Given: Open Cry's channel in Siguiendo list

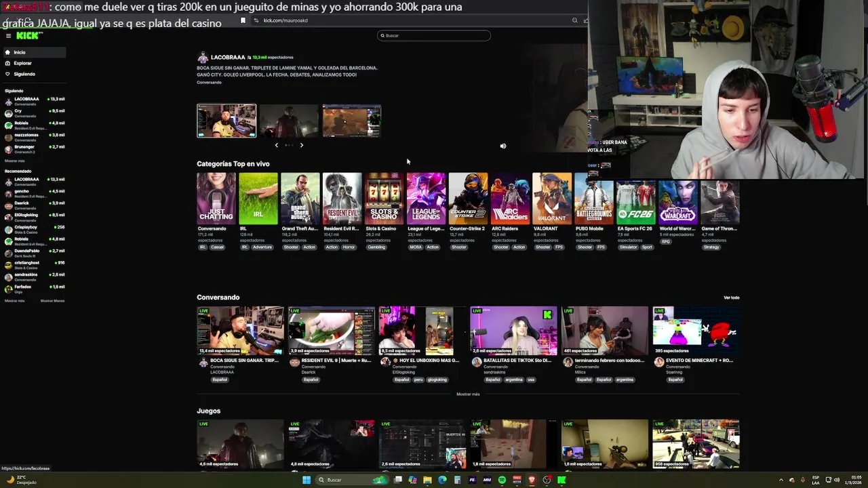Looking at the screenshot, I should [x=34, y=113].
